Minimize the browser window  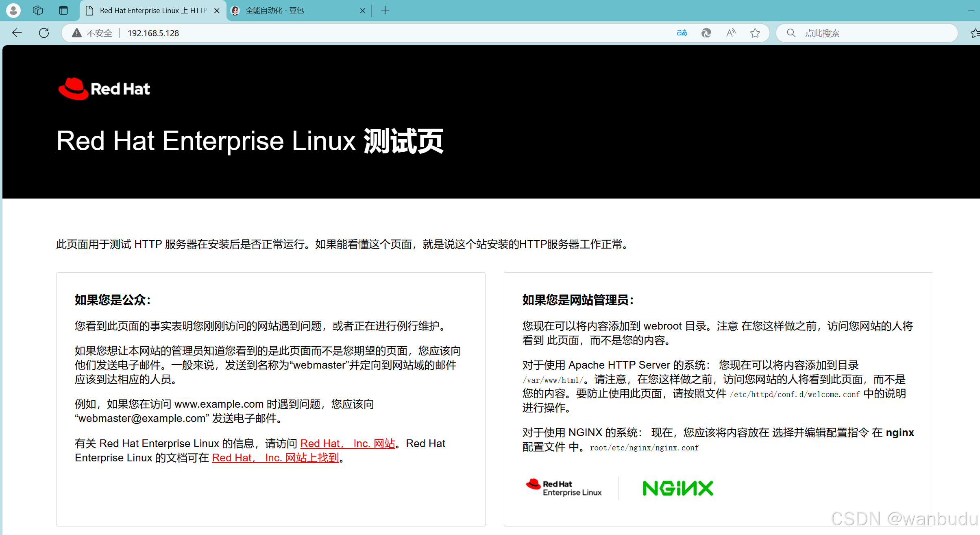click(971, 10)
